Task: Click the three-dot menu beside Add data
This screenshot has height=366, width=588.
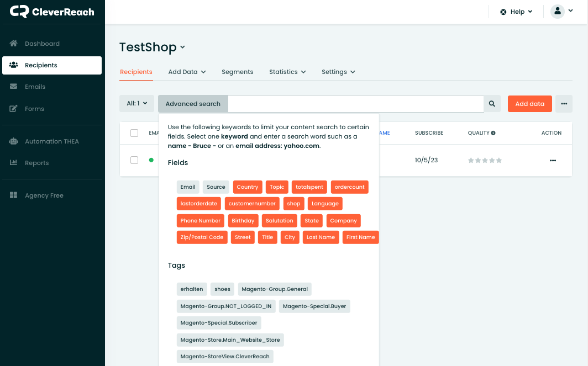Action: click(564, 104)
